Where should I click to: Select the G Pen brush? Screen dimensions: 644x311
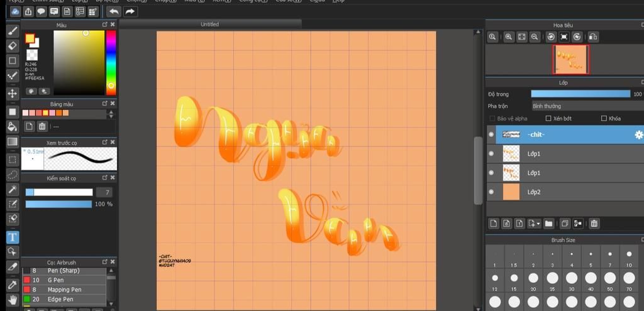[64, 280]
